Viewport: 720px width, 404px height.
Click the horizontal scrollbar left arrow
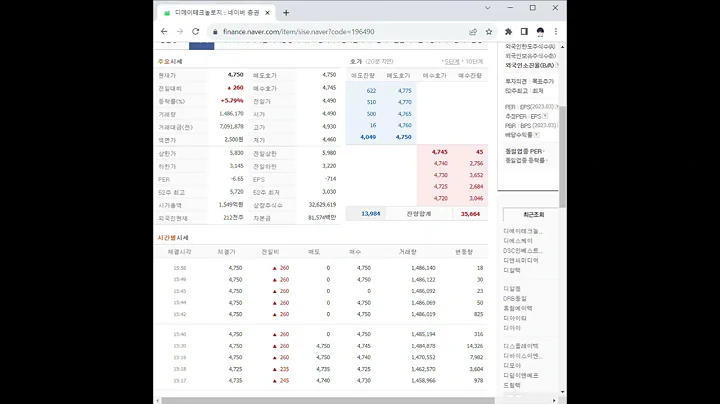click(158, 401)
